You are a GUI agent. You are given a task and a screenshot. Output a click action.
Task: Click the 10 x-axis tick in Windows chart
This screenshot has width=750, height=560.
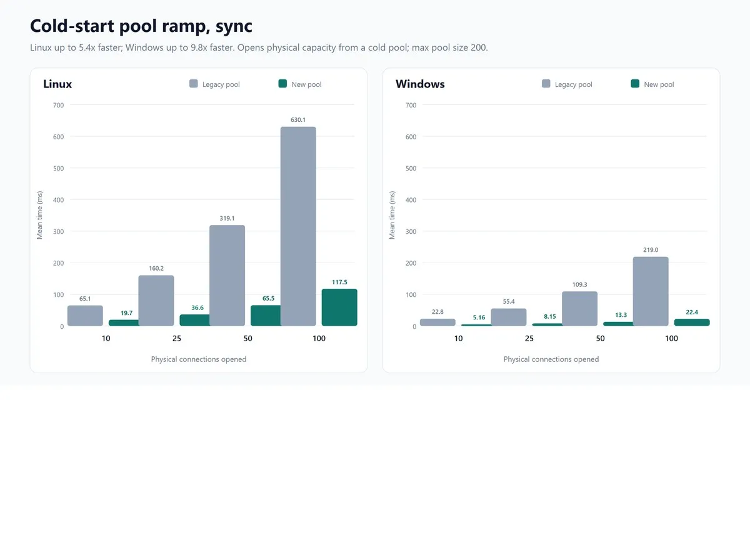pos(459,338)
